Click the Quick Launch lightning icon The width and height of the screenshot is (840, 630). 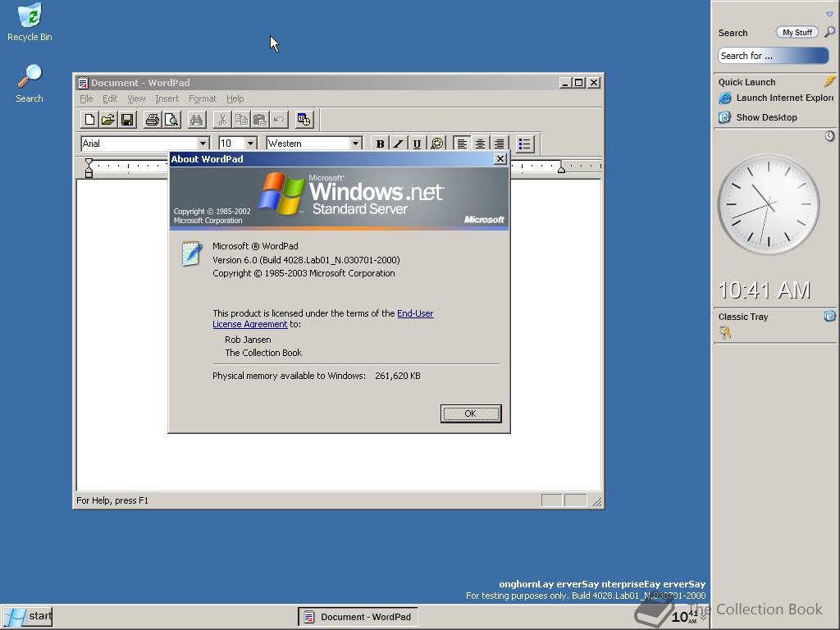pyautogui.click(x=829, y=81)
